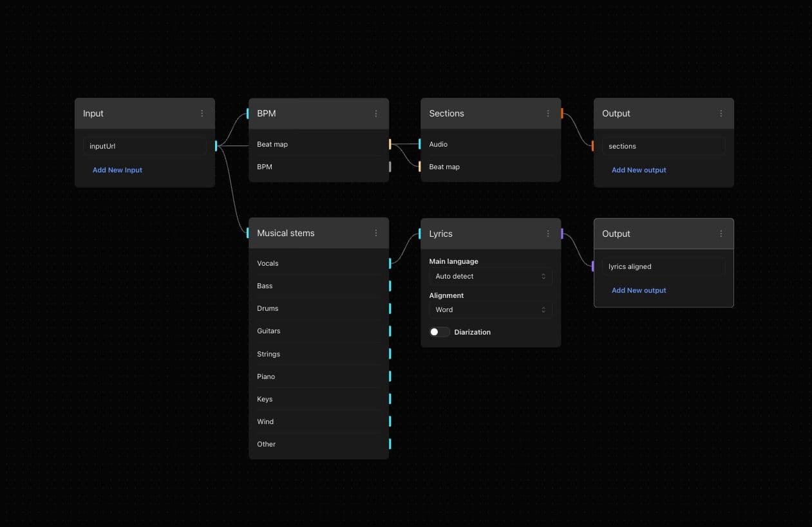Open the Lyrics node three-dot menu

pos(548,234)
